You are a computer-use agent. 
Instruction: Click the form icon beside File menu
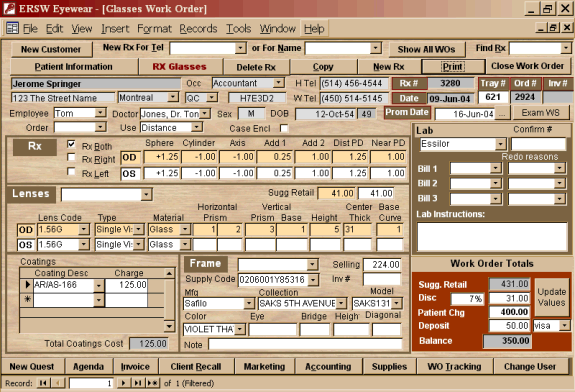12,28
